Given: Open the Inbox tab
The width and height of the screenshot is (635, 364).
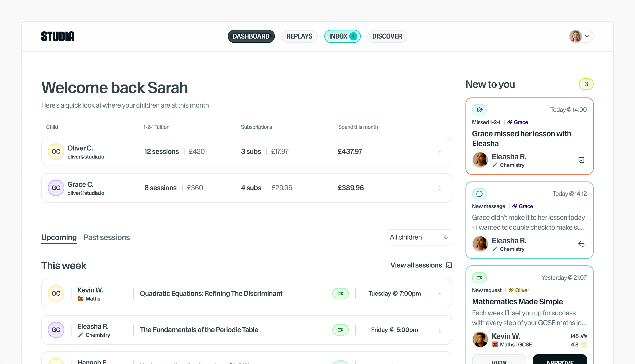Looking at the screenshot, I should pos(342,36).
